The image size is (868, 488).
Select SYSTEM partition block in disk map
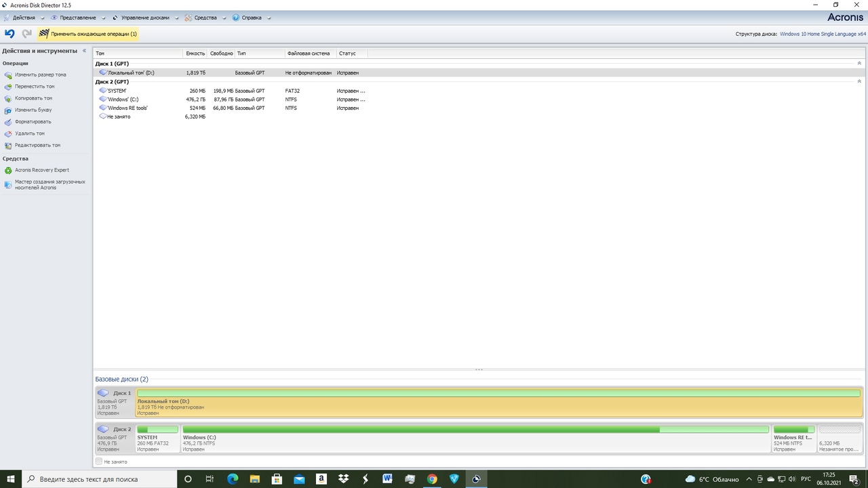(x=157, y=439)
